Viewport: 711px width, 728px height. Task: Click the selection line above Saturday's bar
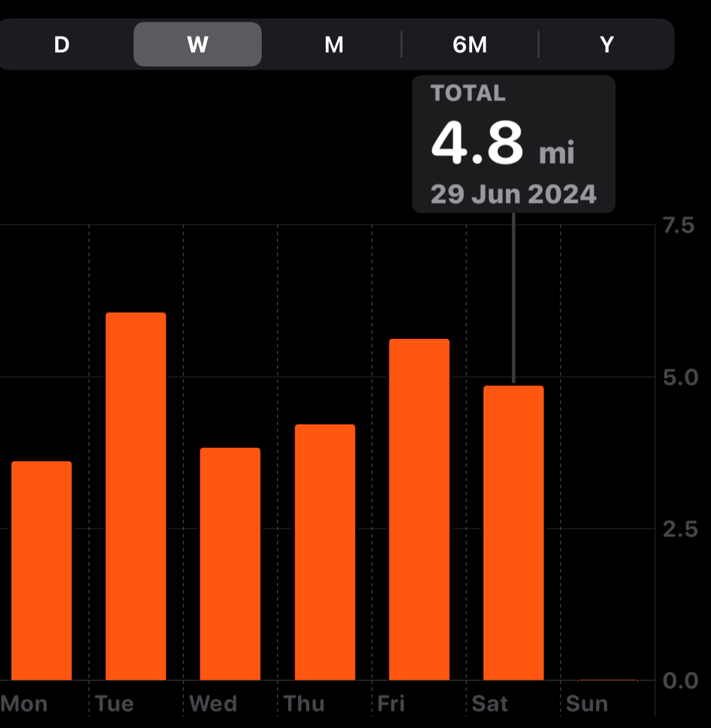(x=514, y=298)
